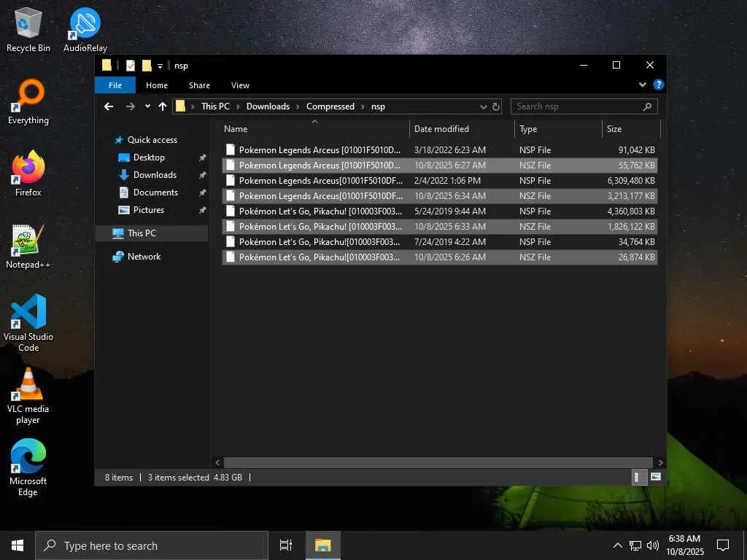This screenshot has width=747, height=560.
Task: Open the Explorer Help button
Action: tap(659, 85)
